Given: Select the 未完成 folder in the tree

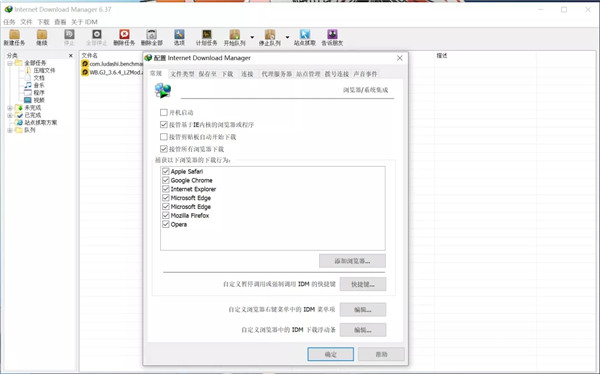Looking at the screenshot, I should [x=28, y=108].
